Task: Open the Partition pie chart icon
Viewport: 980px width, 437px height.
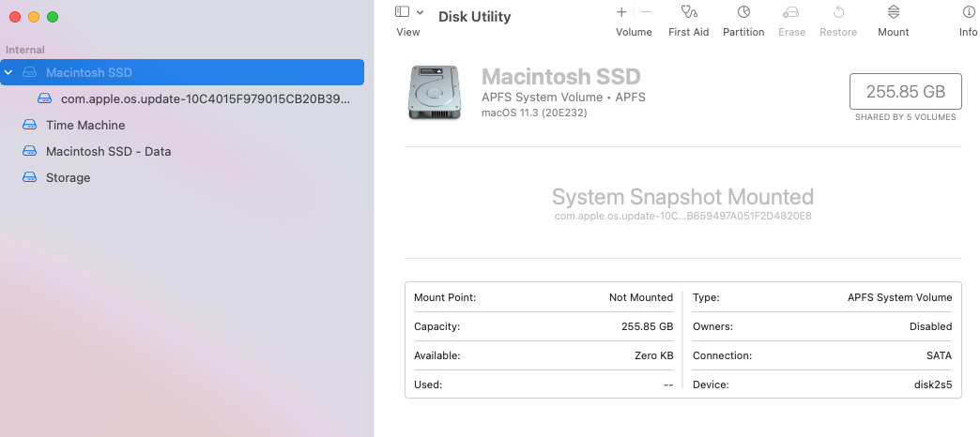Action: pos(743,12)
